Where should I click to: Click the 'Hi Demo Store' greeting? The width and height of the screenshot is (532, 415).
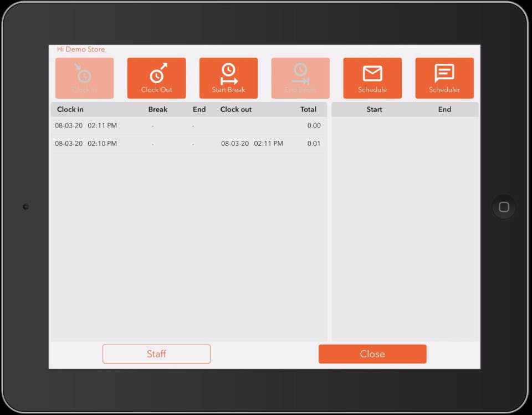coord(81,49)
